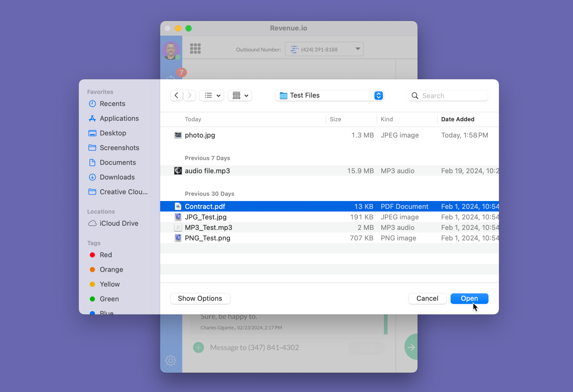Select the Orange color tag
The height and width of the screenshot is (392, 573).
tap(111, 270)
